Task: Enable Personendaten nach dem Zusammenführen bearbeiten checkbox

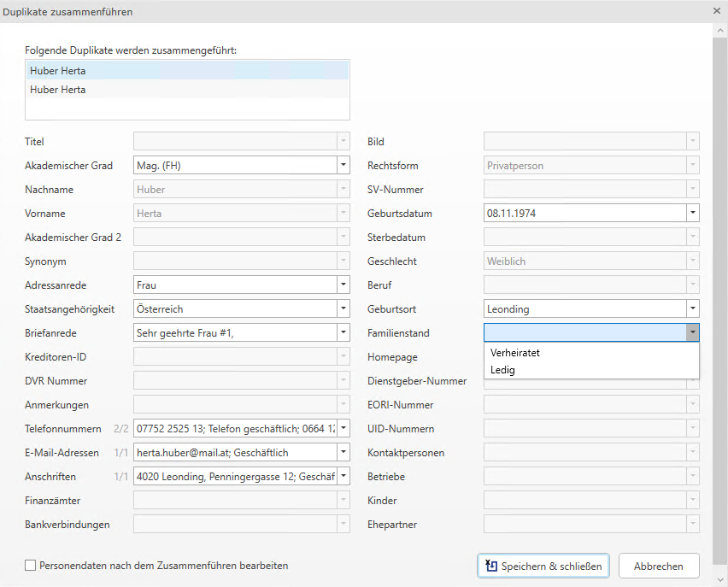Action: pos(31,566)
